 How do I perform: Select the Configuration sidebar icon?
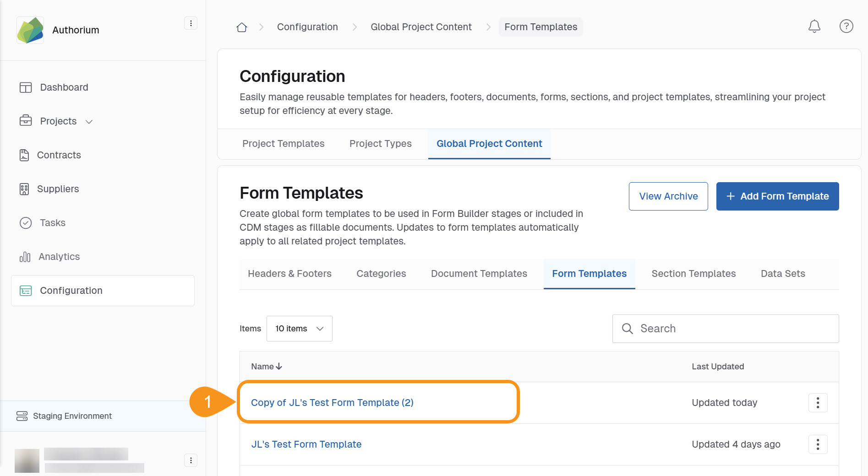[x=26, y=291]
